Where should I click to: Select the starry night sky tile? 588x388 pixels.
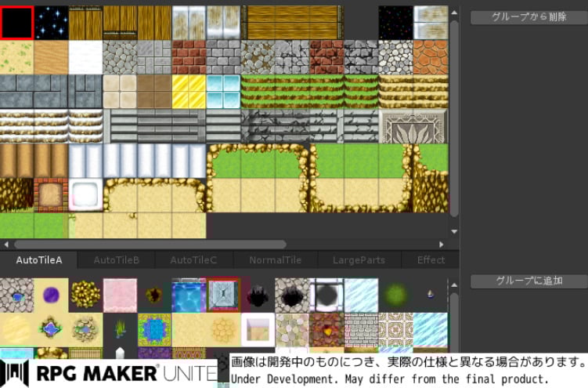(51, 23)
